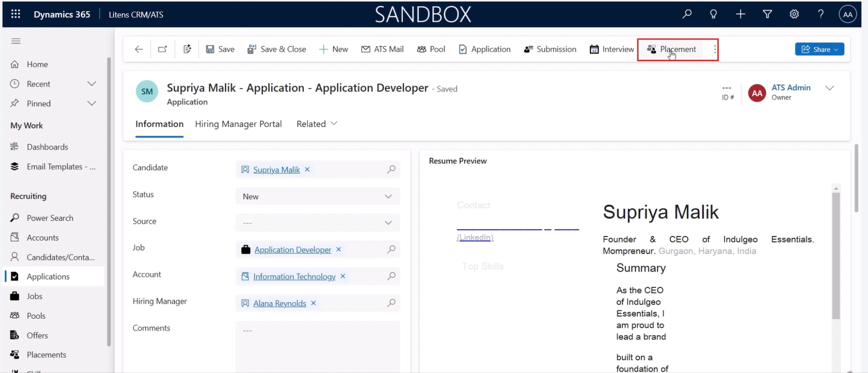Viewport: 868px width, 373px height.
Task: Click the Application toolbar button
Action: point(484,50)
